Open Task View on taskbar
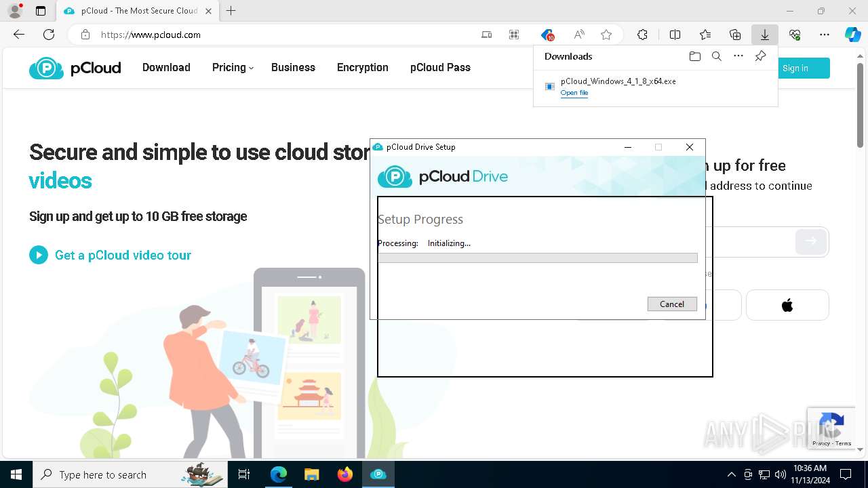The height and width of the screenshot is (488, 868). click(x=244, y=474)
